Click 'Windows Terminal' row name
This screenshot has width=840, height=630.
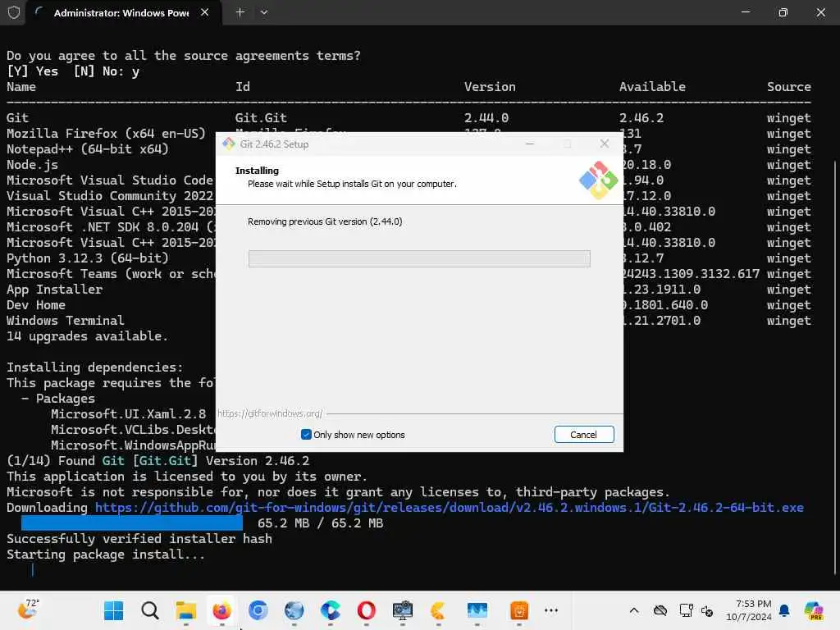pos(66,321)
